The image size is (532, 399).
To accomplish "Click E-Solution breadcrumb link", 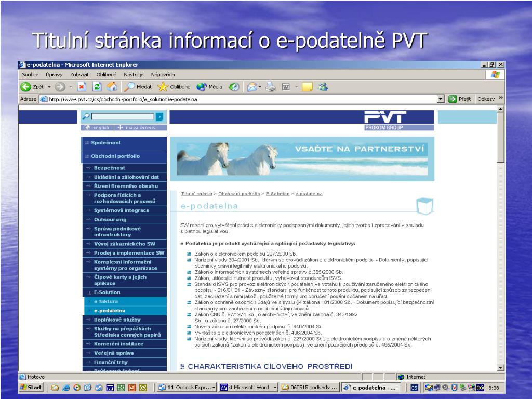I will click(x=278, y=194).
